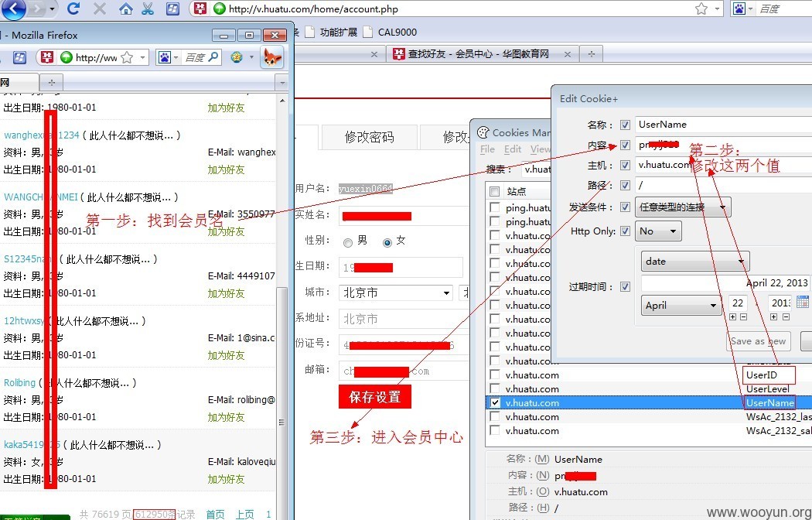Open the Edit menu in Cookies Manager
812x520 pixels.
click(x=513, y=149)
